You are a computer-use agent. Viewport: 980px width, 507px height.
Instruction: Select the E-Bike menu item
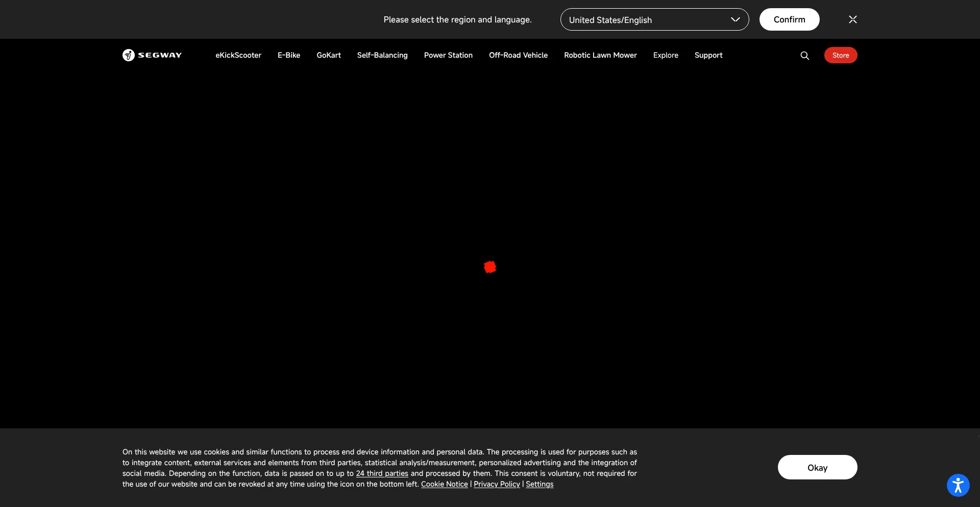point(289,55)
